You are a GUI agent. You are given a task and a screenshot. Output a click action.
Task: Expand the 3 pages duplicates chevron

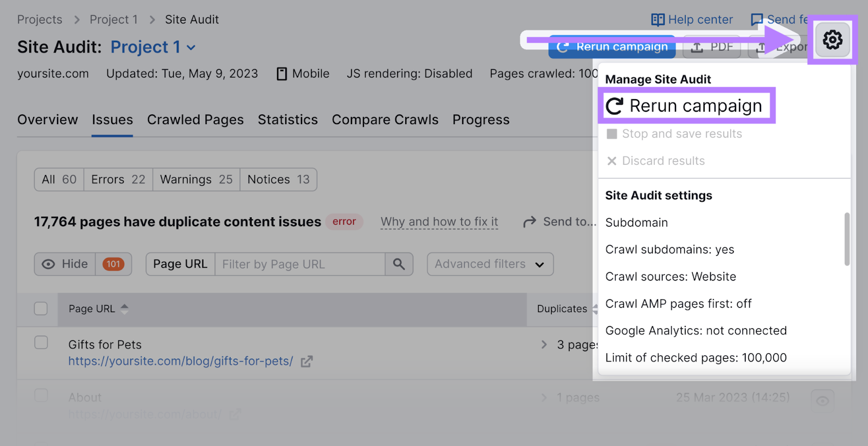[x=544, y=345]
